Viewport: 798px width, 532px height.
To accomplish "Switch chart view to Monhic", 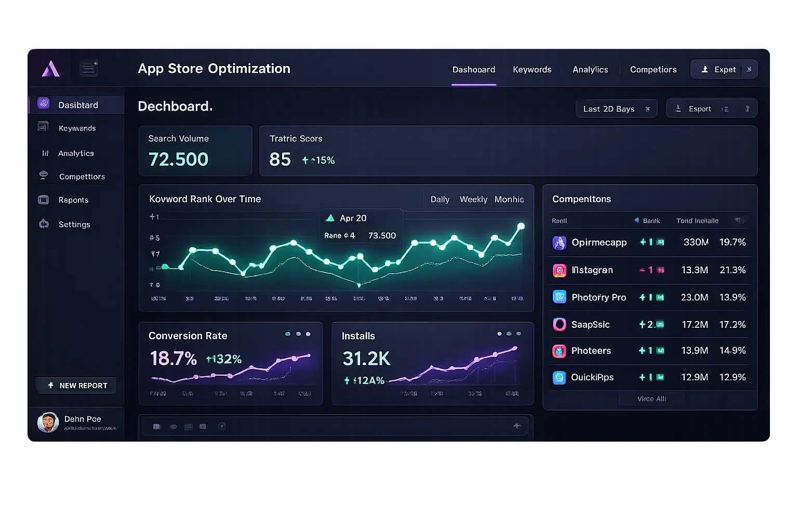I will pos(509,199).
